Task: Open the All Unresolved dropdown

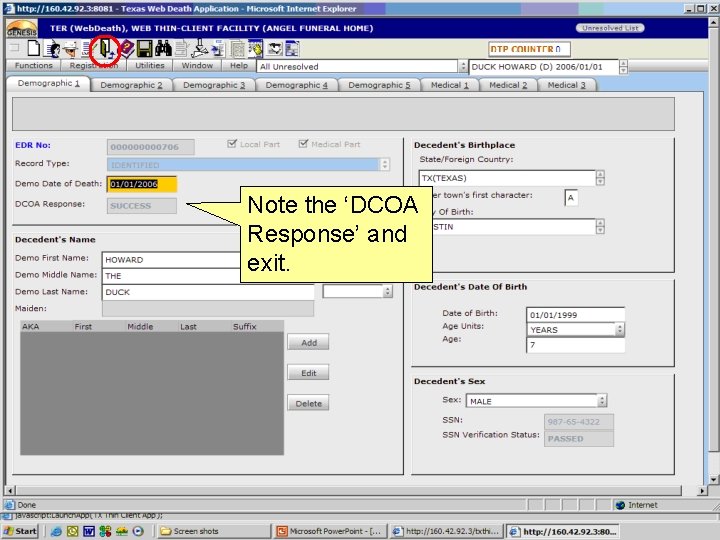Action: tap(463, 67)
